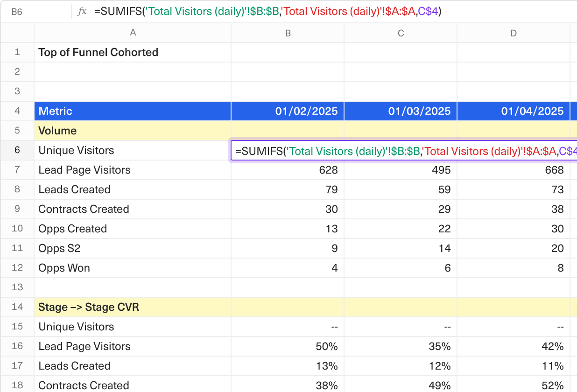Select column A header
The image size is (577, 392).
(x=133, y=33)
